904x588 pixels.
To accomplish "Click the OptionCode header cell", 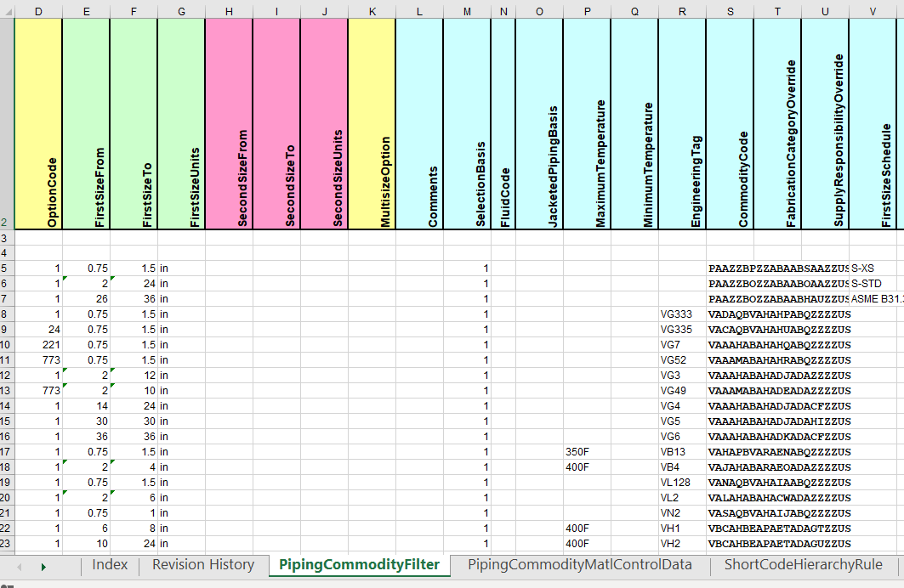I will 38,124.
